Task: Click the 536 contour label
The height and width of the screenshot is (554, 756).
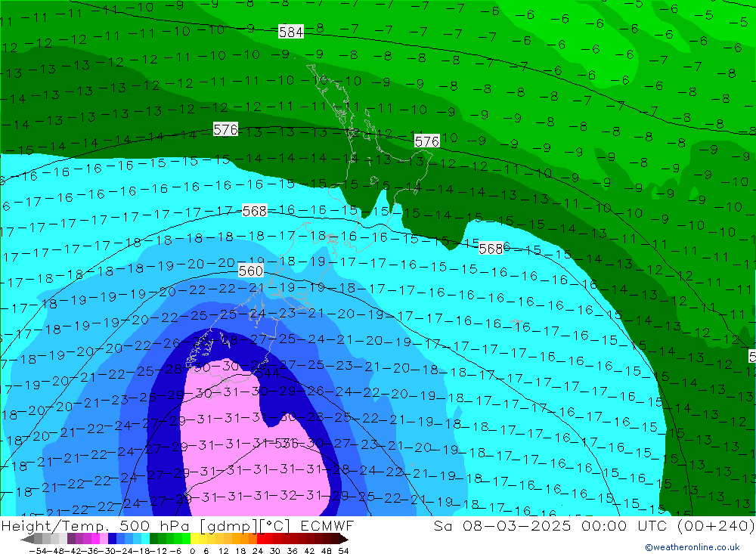Action: coord(287,443)
